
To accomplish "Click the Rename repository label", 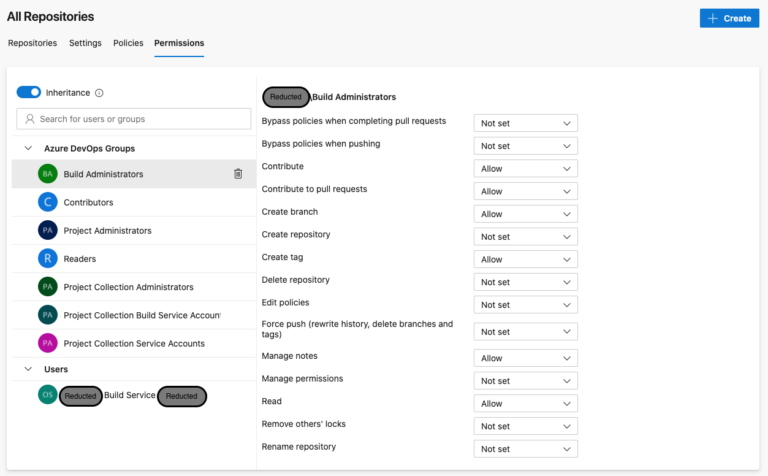I will tap(299, 447).
